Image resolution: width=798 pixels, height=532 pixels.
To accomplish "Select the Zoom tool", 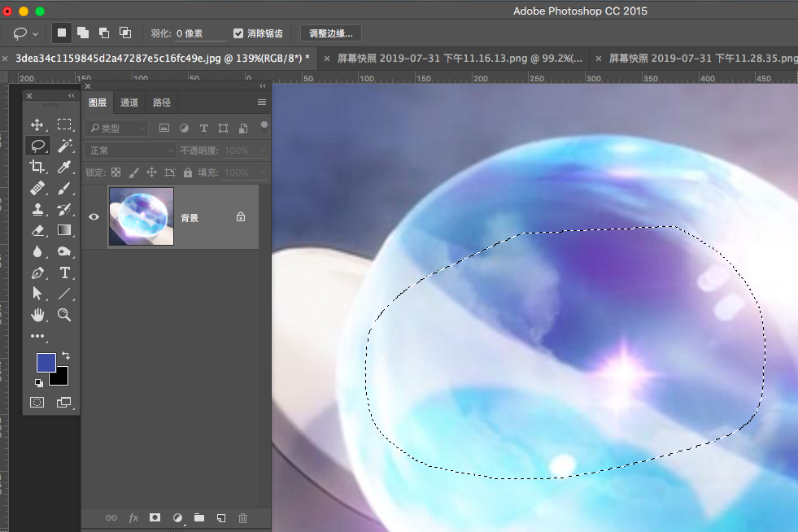I will [x=64, y=315].
